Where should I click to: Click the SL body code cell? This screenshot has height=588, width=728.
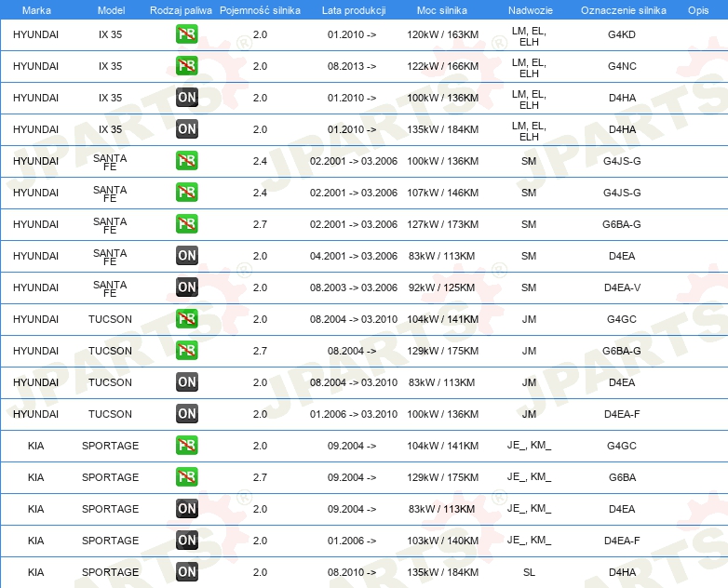click(x=529, y=572)
